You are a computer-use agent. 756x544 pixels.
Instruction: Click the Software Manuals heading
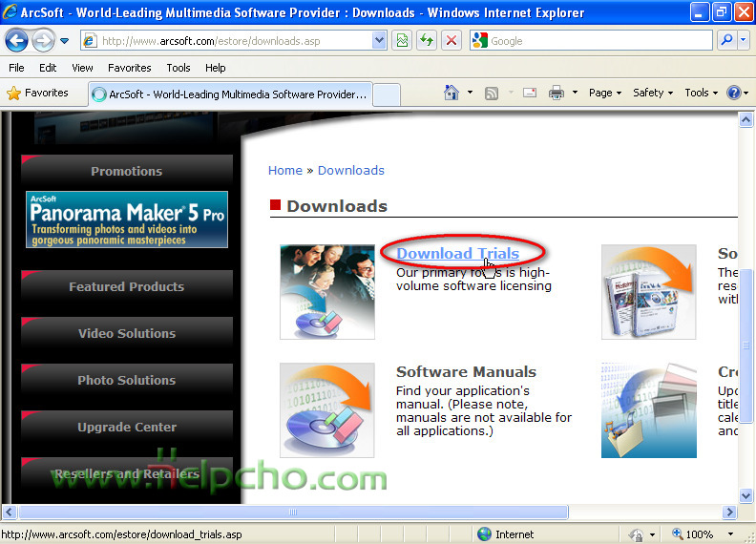pos(466,372)
